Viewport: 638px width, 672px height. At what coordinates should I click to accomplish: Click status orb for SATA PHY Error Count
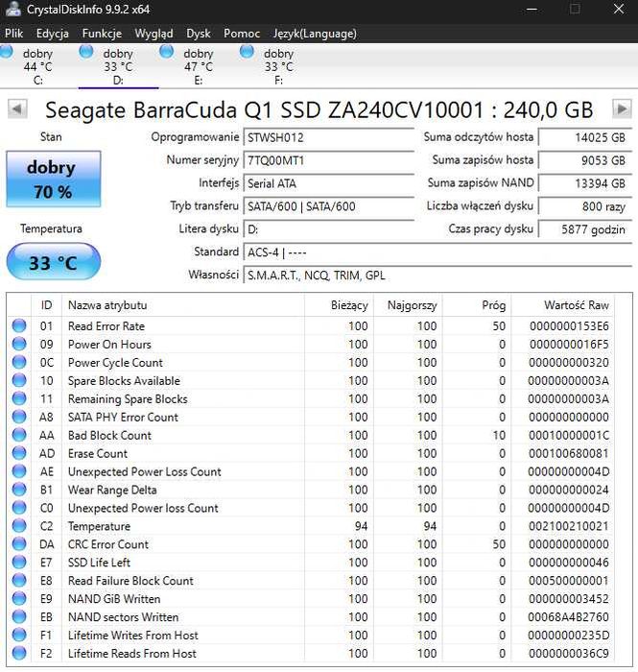pos(19,417)
